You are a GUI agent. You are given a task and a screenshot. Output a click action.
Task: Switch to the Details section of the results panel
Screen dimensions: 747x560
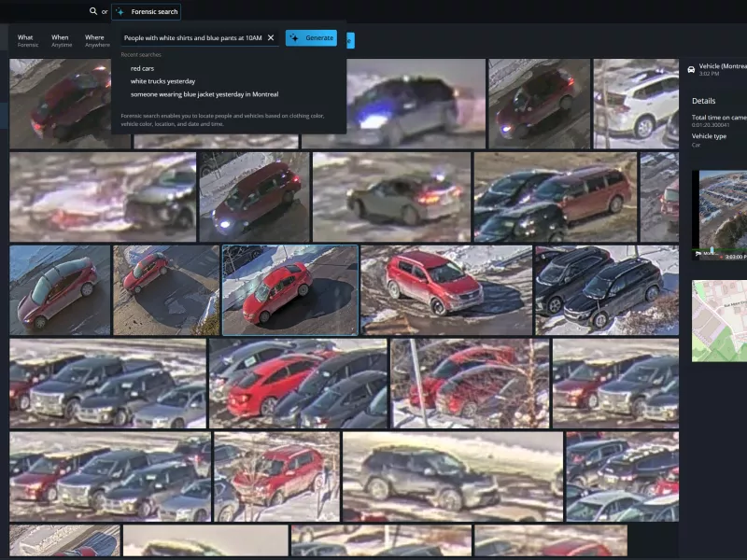tap(702, 101)
